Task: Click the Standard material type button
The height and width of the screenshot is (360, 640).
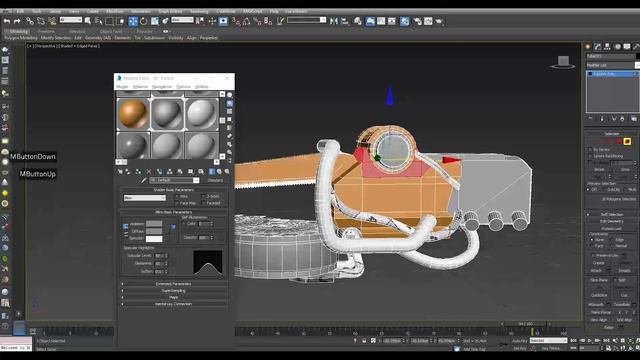Action: pos(215,180)
